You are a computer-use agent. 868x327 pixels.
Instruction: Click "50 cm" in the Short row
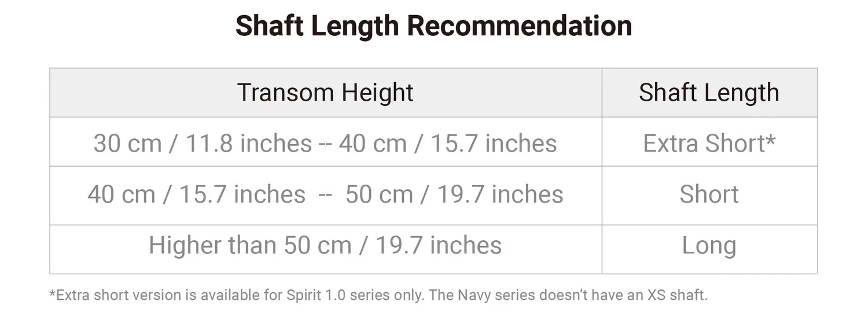pyautogui.click(x=379, y=194)
